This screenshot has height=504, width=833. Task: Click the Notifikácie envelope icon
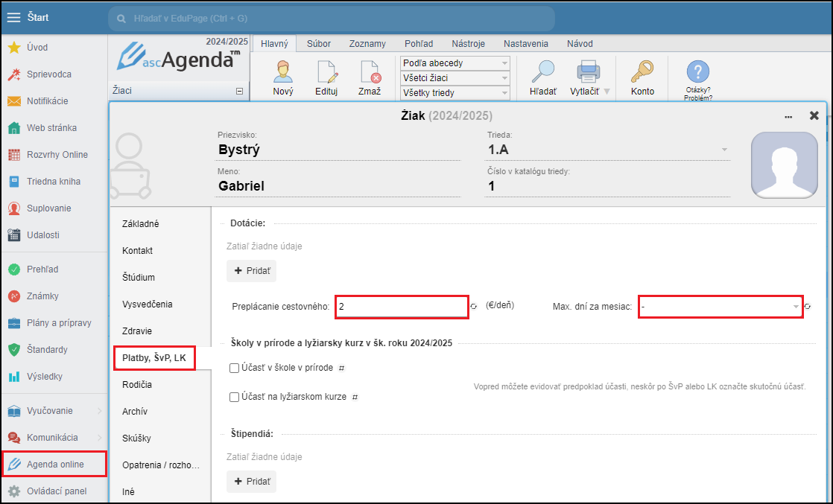tap(14, 101)
